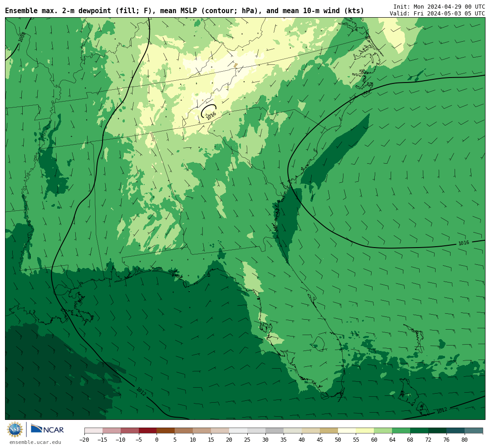The width and height of the screenshot is (490, 448).
Task: Pick the 68 to 72 dark green colorbar swatch
Action: pos(420,431)
